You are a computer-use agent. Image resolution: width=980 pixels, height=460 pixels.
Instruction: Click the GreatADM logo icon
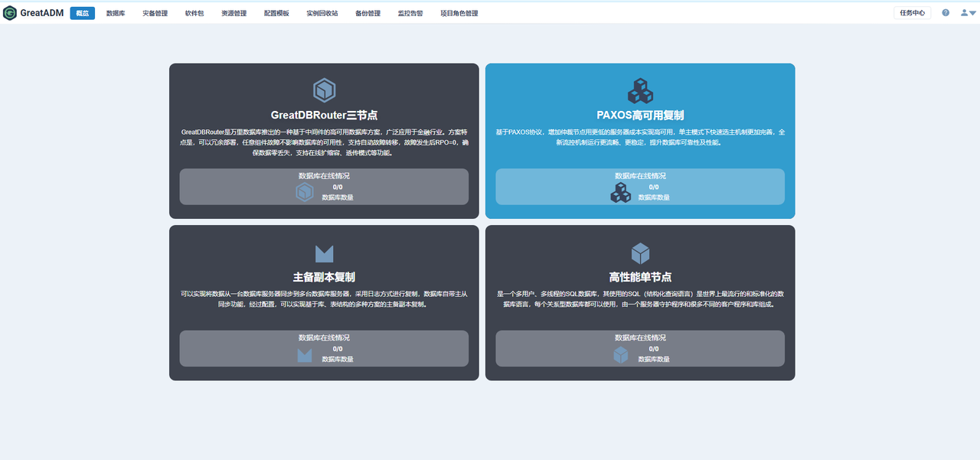click(10, 12)
